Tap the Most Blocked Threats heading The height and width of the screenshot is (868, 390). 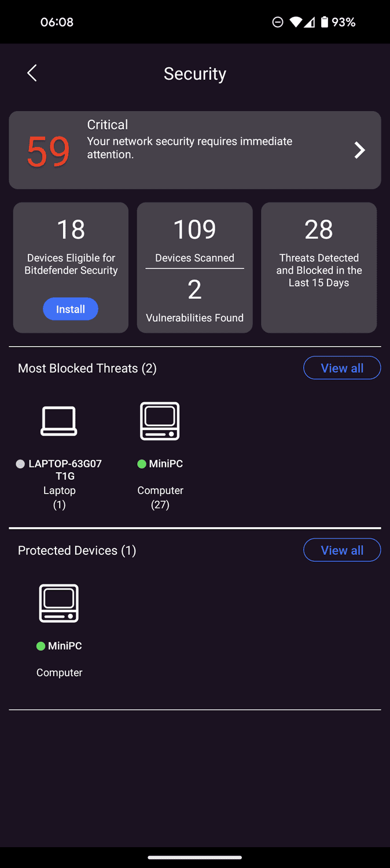point(87,369)
